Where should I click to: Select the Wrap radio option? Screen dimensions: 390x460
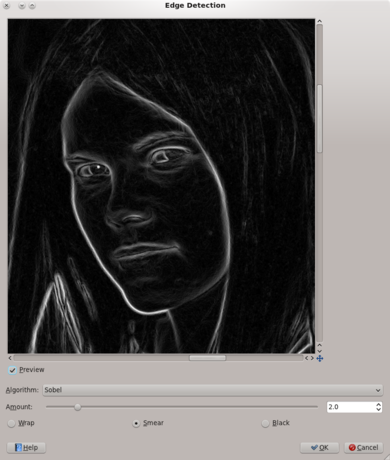tap(12, 423)
